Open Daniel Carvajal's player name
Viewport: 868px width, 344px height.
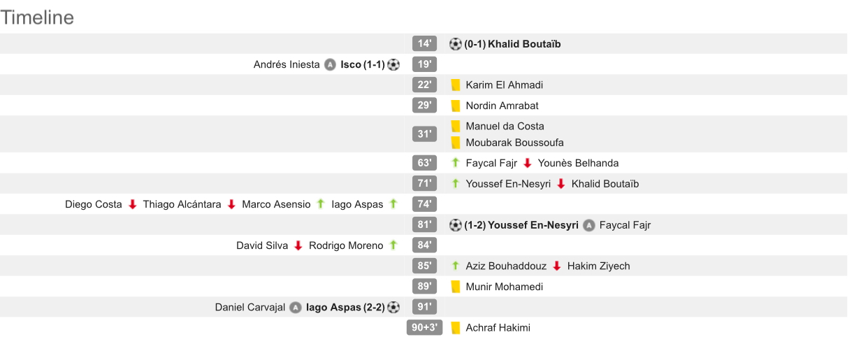point(249,307)
